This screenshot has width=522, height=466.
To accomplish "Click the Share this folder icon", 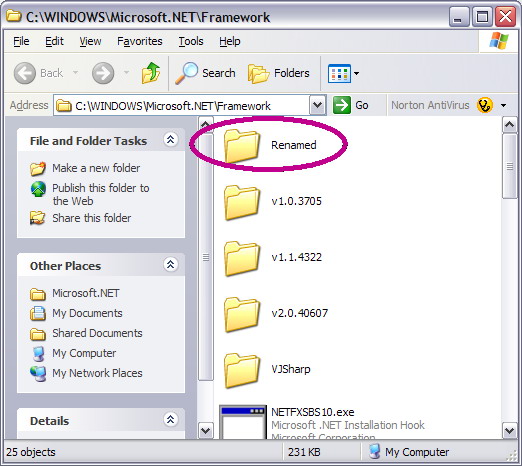I will [37, 218].
